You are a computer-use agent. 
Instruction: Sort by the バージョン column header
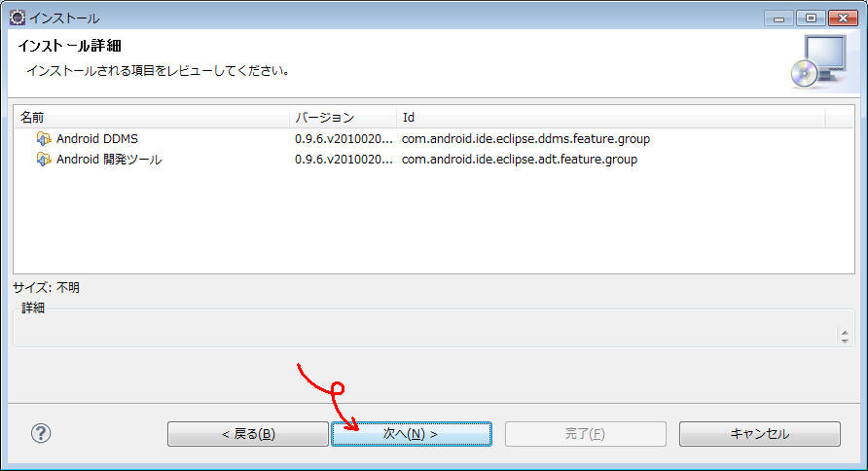pyautogui.click(x=343, y=118)
